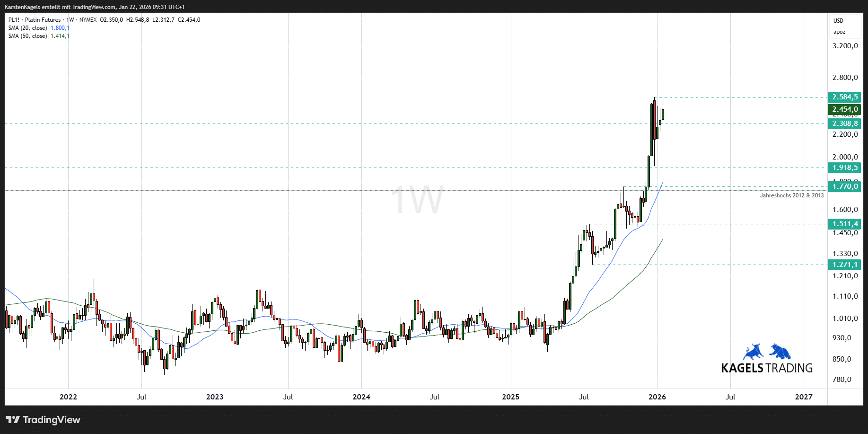The height and width of the screenshot is (434, 868).
Task: Select the SMA (20, close) indicator legend
Action: pos(27,28)
